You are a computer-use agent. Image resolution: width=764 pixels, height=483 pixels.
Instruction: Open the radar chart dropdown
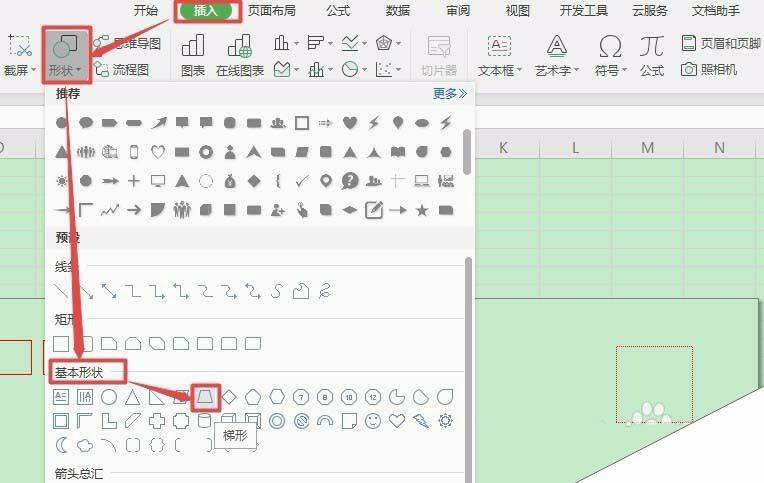click(388, 43)
